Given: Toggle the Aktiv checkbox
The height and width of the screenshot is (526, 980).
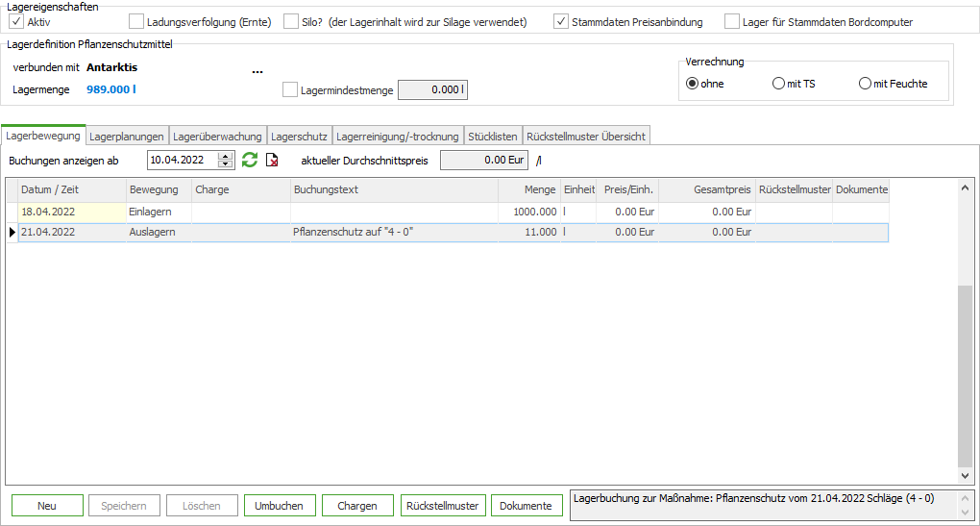Looking at the screenshot, I should 15,21.
